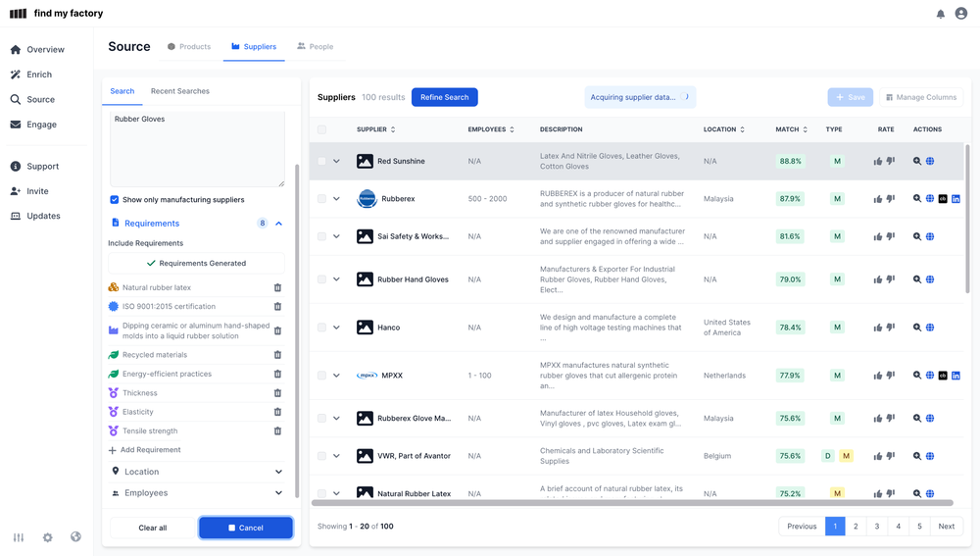Expand the MPXX row details
The height and width of the screenshot is (556, 980).
(x=336, y=376)
